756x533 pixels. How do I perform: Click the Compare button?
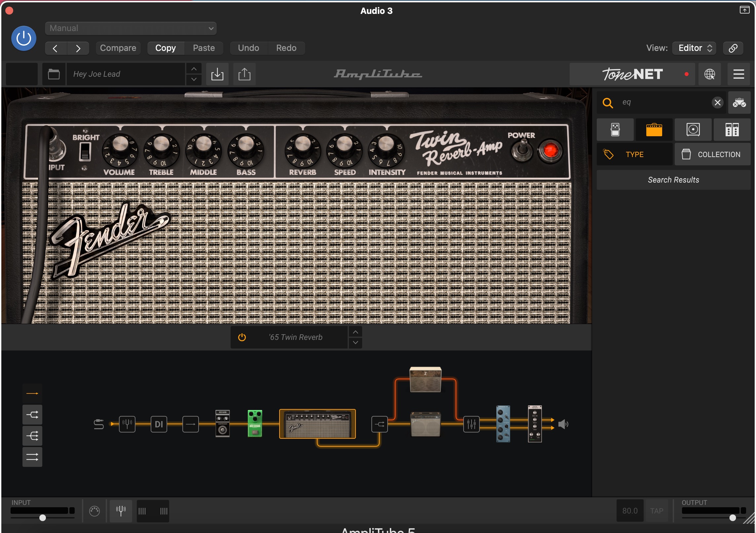[x=118, y=48]
